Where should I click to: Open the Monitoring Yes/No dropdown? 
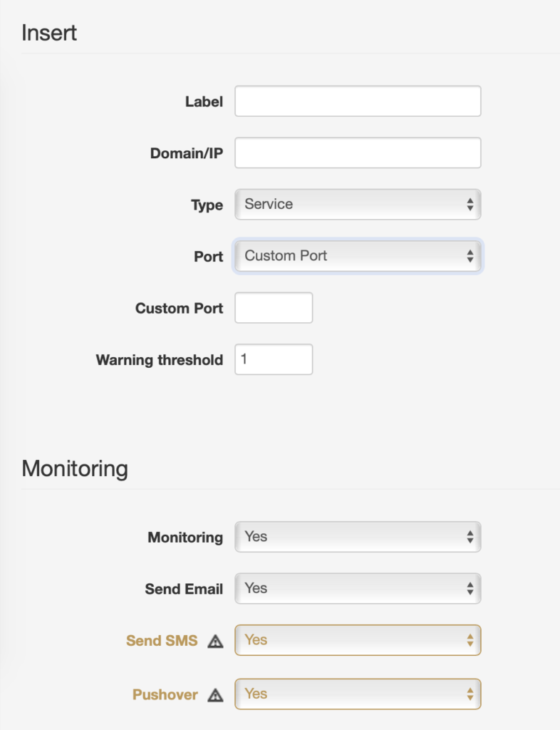click(x=358, y=537)
